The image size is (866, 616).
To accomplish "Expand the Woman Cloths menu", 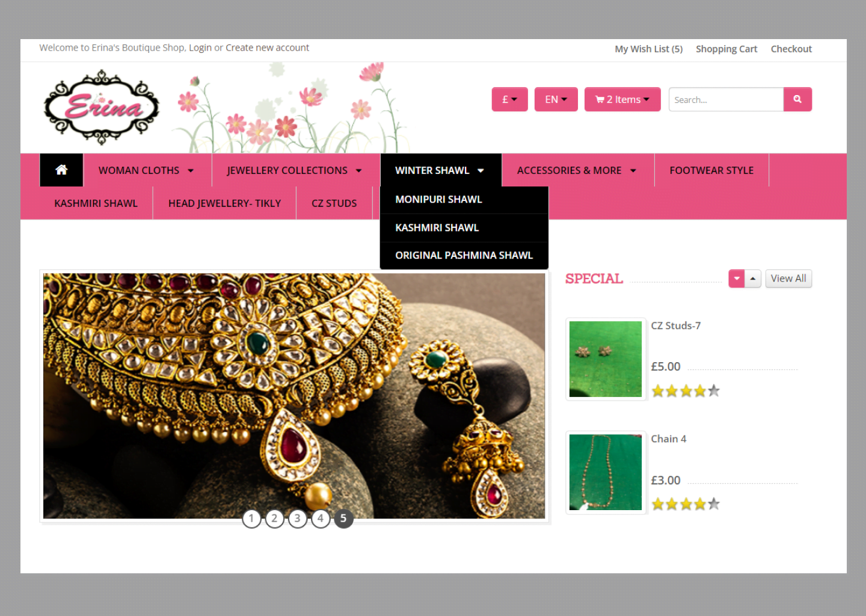I will [x=147, y=170].
